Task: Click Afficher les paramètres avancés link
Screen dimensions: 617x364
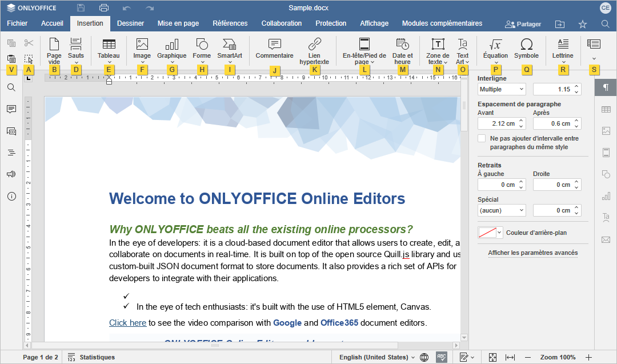Action: (x=532, y=253)
